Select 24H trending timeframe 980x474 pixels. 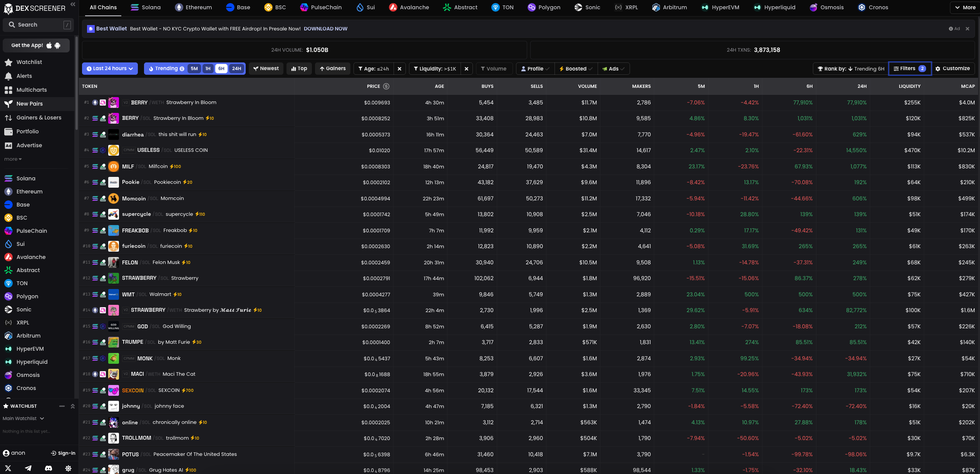(236, 69)
